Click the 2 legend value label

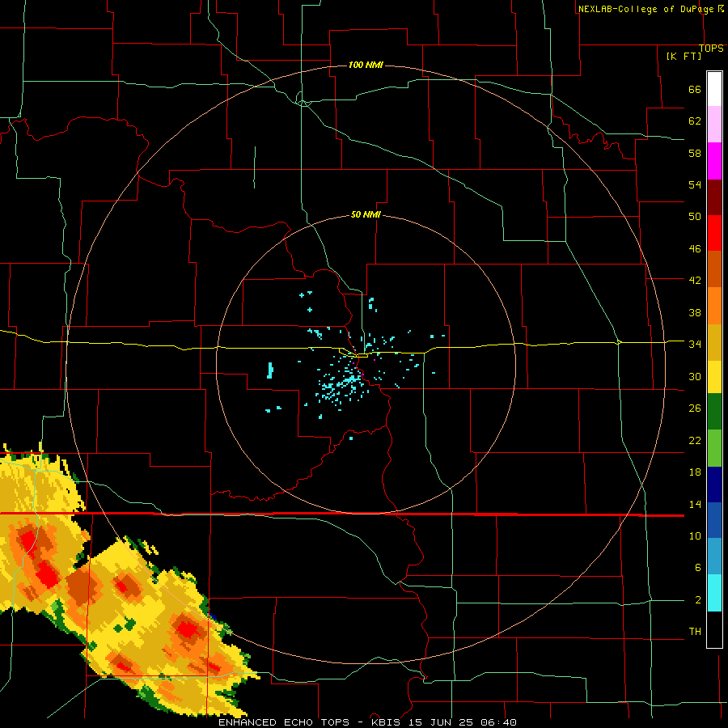pyautogui.click(x=697, y=600)
